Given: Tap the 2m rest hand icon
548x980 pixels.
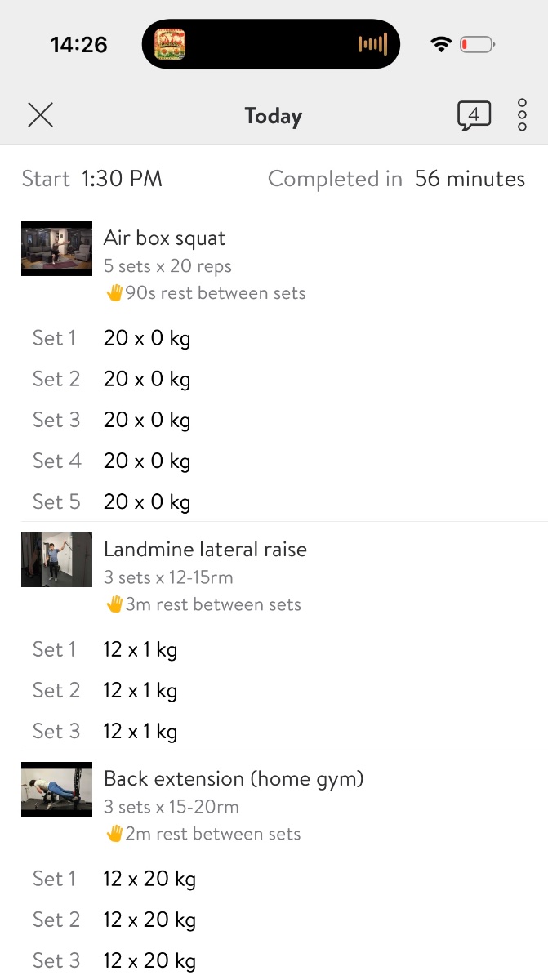Looking at the screenshot, I should (114, 834).
